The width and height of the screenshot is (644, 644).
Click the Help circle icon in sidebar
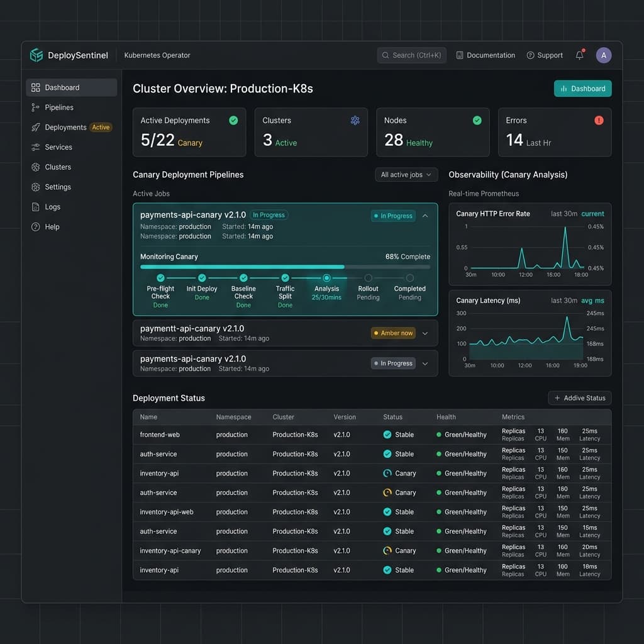coord(36,226)
